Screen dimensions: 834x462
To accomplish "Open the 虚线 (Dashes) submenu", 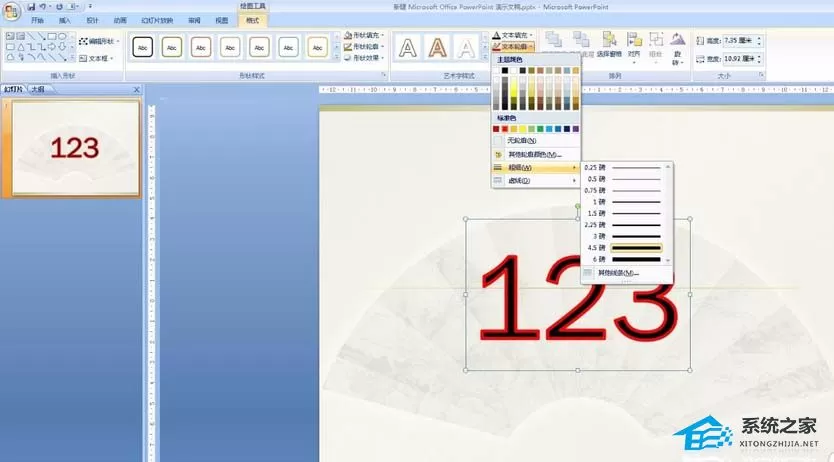I will click(x=536, y=181).
